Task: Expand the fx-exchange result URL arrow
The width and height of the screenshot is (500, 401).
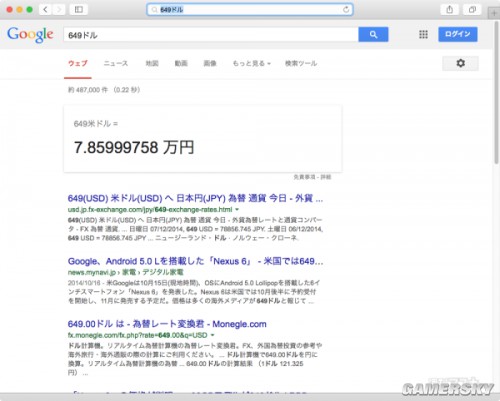Action: pyautogui.click(x=237, y=210)
